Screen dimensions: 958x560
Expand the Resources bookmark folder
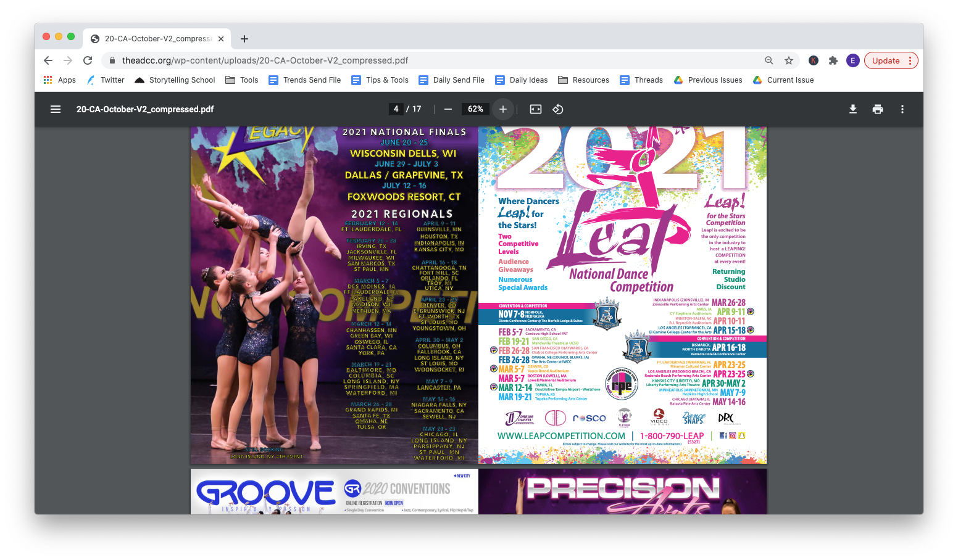tap(584, 80)
